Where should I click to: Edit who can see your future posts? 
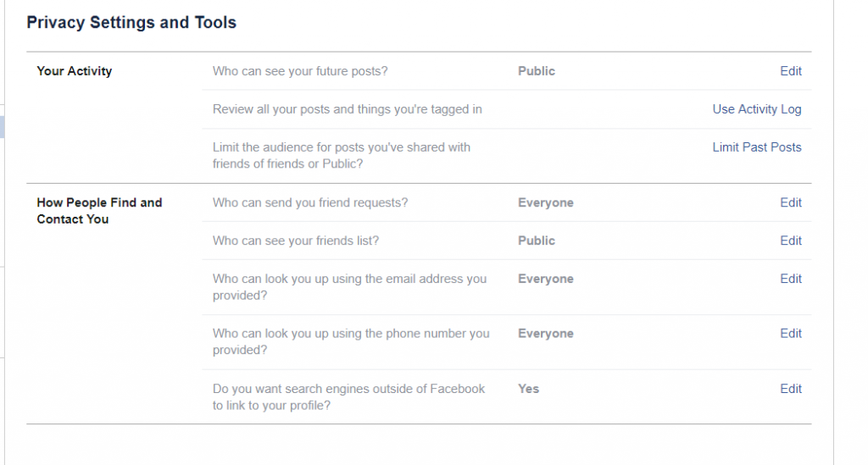click(791, 71)
